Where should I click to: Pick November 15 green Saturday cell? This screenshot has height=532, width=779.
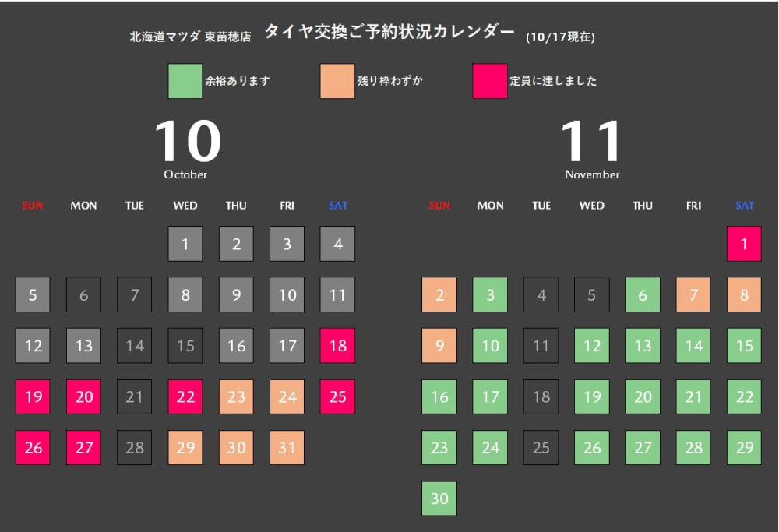click(x=744, y=346)
